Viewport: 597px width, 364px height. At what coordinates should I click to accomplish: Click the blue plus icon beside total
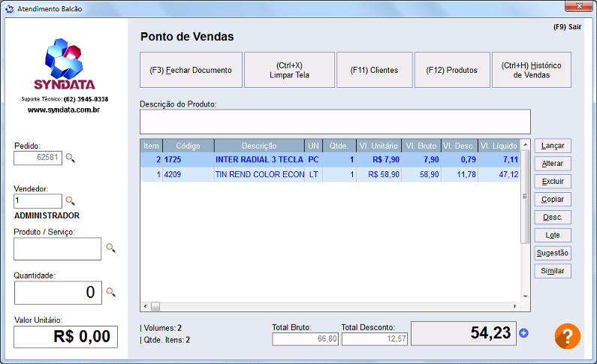pyautogui.click(x=524, y=333)
